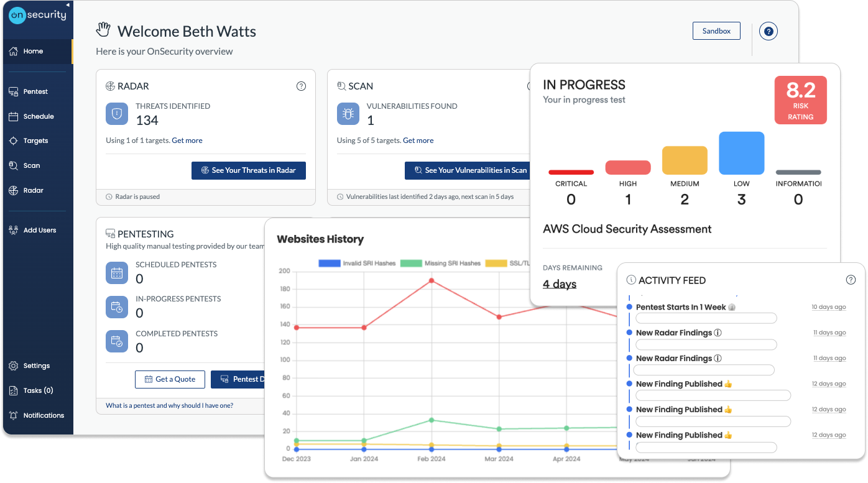This screenshot has width=868, height=483.
Task: Click Websites History chart title
Action: (320, 239)
